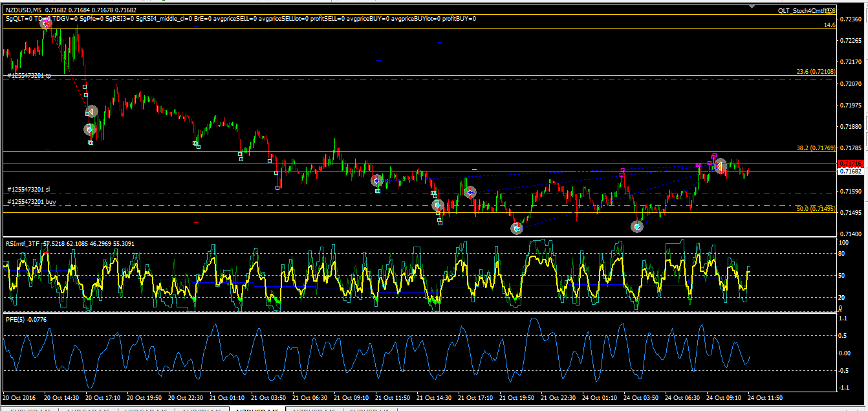Click the SgQLT status comment line

241,19
